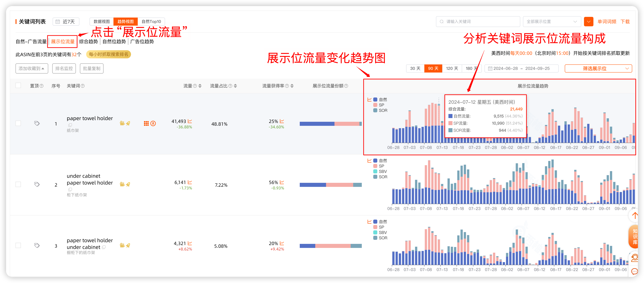Click the 每小时抓取搜索排名 badge

point(109,54)
